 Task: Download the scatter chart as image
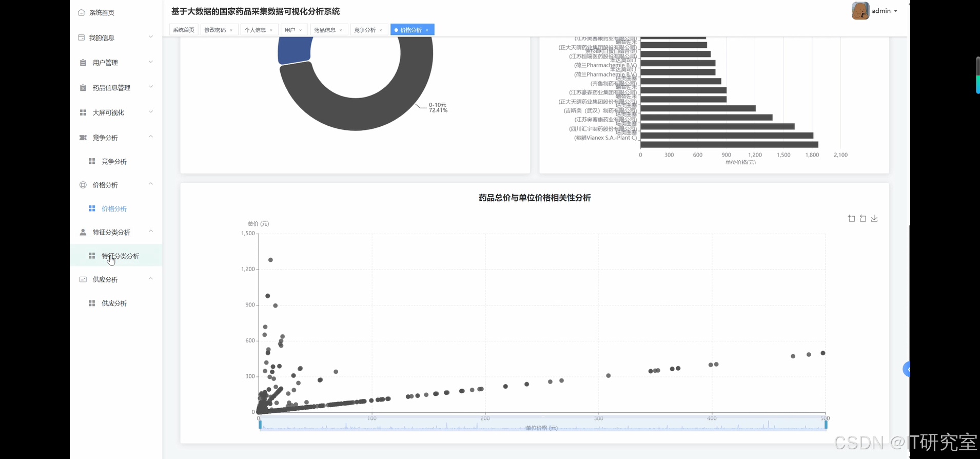(x=874, y=219)
